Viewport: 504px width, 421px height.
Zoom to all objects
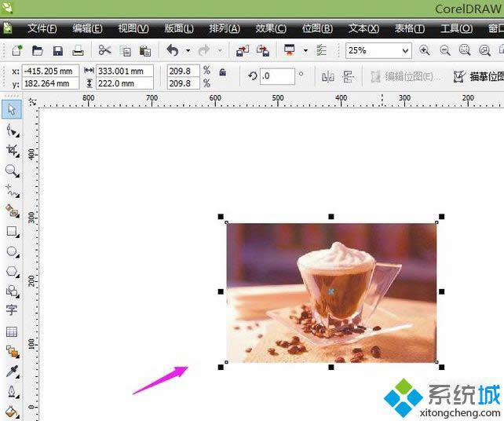point(484,50)
